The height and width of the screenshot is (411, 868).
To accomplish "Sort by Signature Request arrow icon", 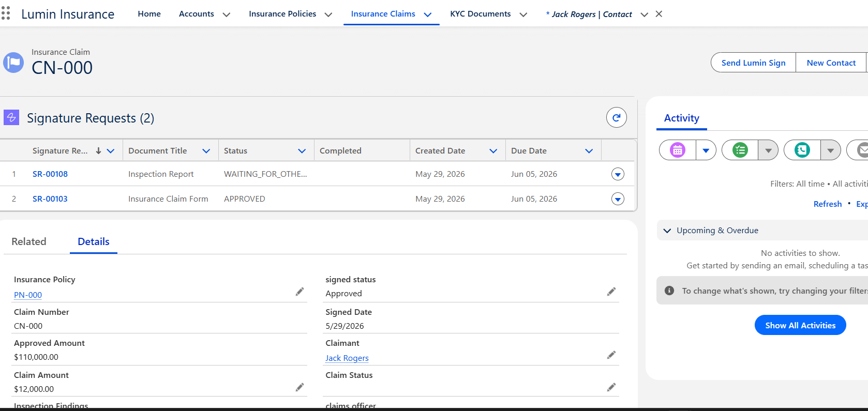I will point(98,151).
